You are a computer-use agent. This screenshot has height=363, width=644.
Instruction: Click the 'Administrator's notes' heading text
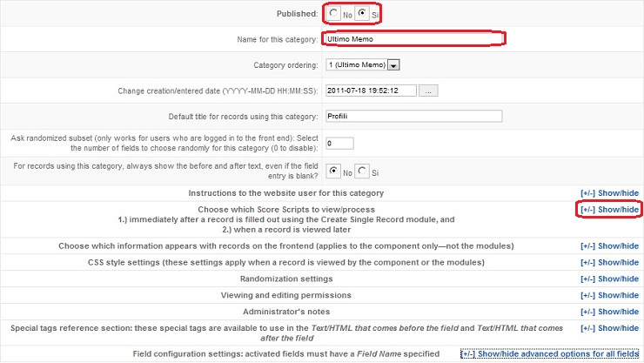click(286, 312)
